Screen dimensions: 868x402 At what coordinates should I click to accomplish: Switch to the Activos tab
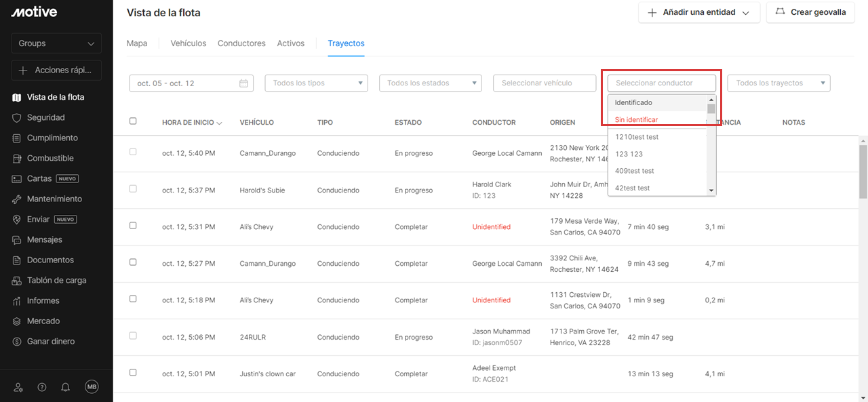pos(291,43)
